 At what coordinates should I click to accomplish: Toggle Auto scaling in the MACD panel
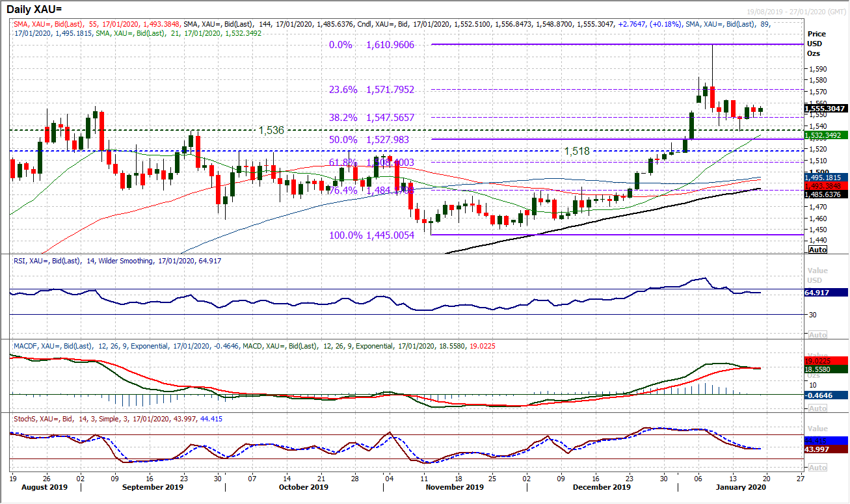[x=817, y=408]
